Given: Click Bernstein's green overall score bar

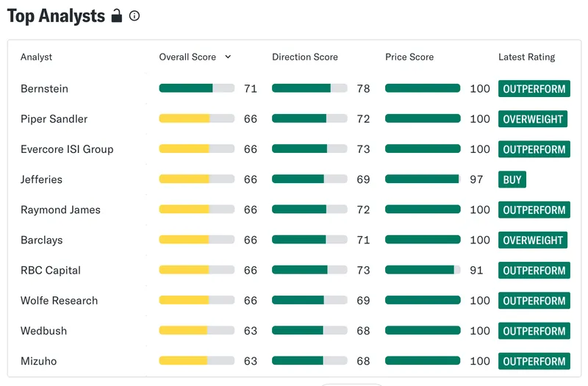Looking at the screenshot, I should [197, 88].
